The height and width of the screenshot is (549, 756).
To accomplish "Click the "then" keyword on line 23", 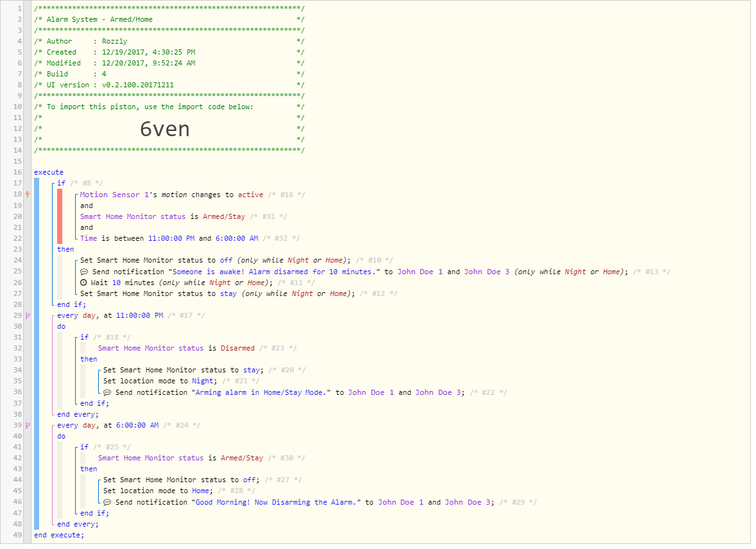I will 65,249.
